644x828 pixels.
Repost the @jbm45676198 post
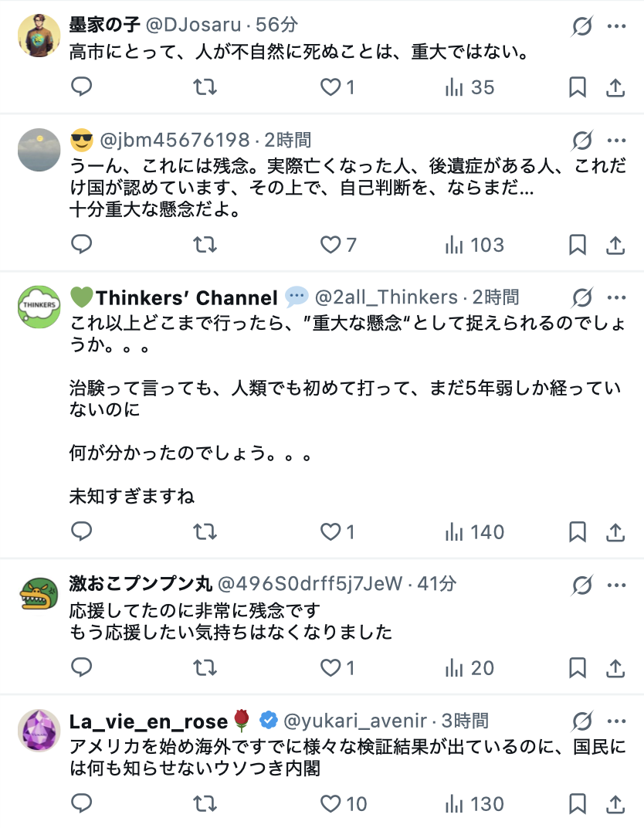point(205,245)
